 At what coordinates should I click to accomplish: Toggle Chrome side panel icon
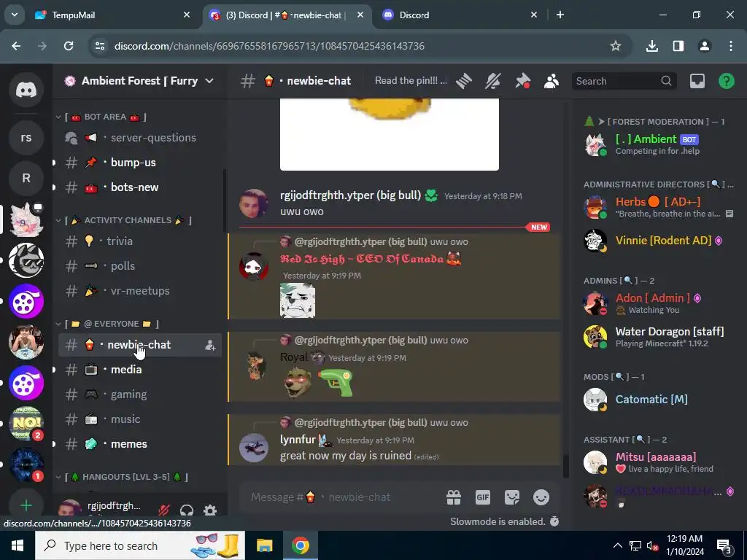tap(678, 46)
